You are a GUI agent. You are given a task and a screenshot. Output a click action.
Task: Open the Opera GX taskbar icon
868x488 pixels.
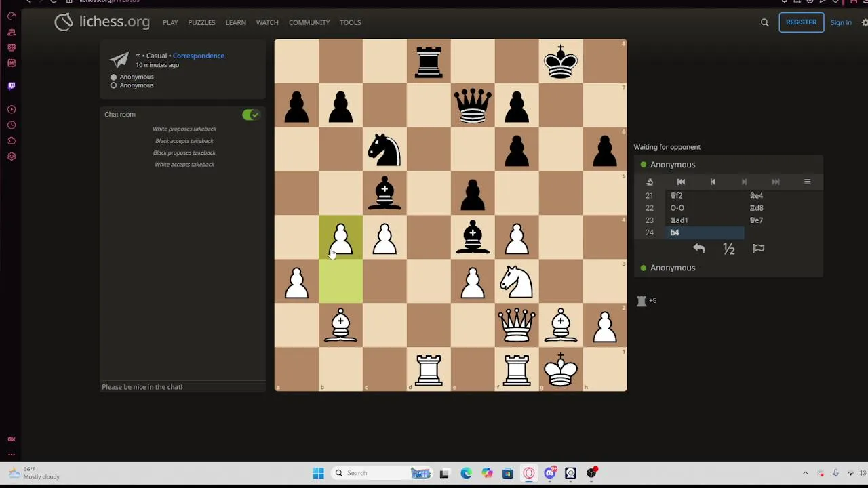pyautogui.click(x=529, y=473)
